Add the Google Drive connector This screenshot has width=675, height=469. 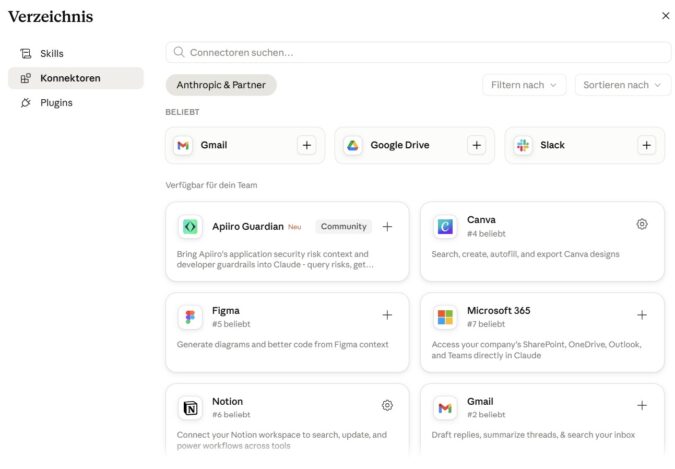(x=477, y=145)
